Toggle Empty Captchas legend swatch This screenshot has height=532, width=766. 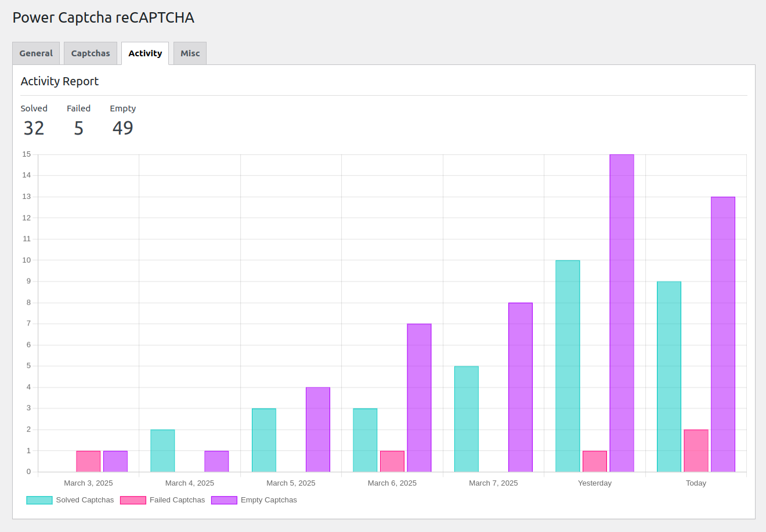pyautogui.click(x=224, y=500)
